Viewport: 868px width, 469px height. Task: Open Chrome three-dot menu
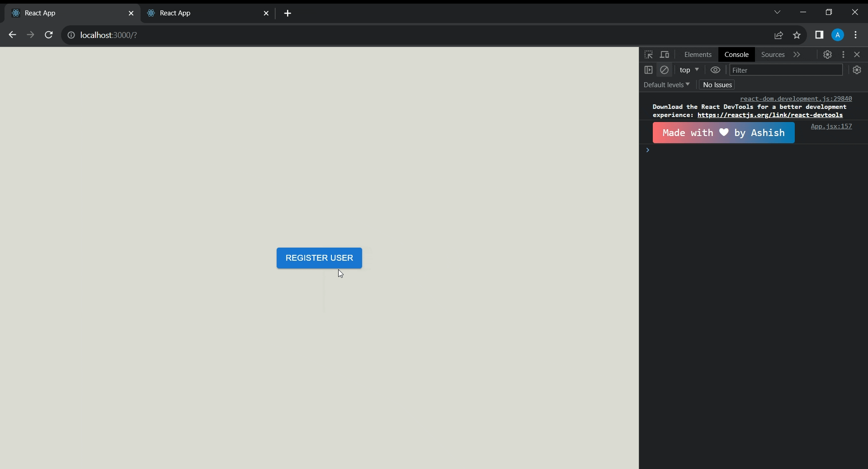[856, 35]
